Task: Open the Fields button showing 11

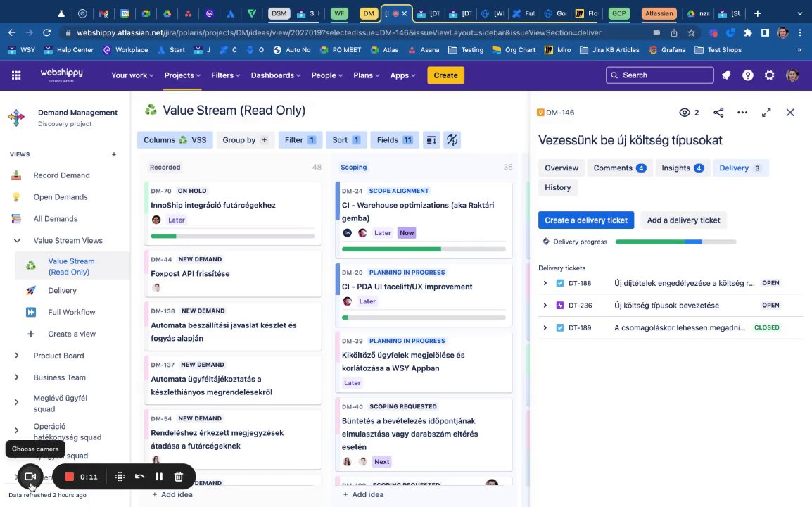Action: pyautogui.click(x=395, y=140)
